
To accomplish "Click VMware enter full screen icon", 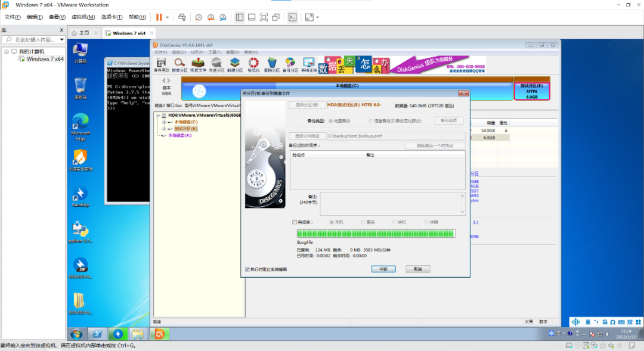I will pyautogui.click(x=264, y=17).
